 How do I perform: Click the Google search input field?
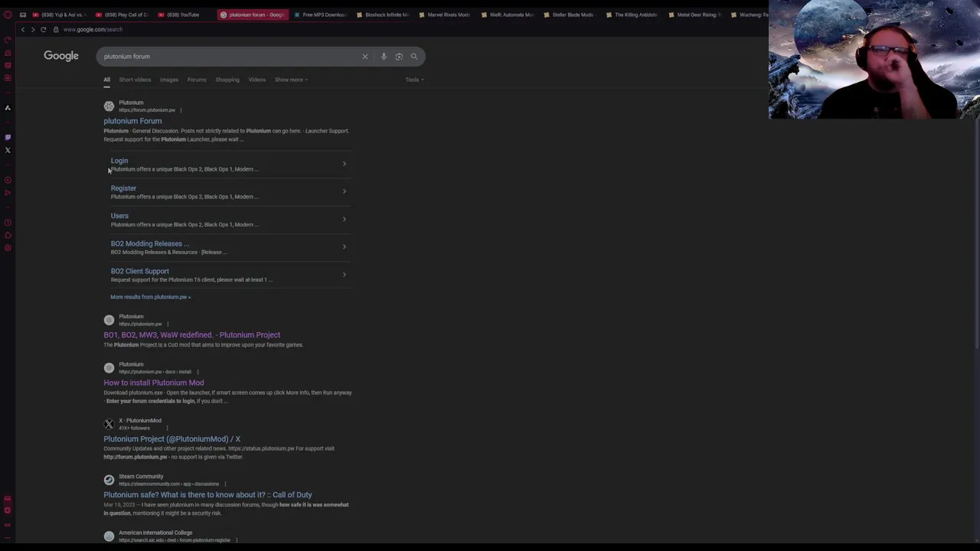[230, 57]
